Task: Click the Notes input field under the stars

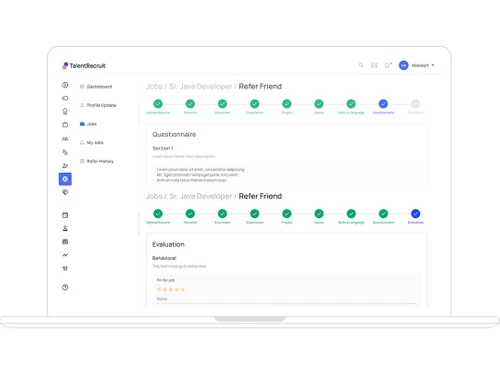Action: 287,300
